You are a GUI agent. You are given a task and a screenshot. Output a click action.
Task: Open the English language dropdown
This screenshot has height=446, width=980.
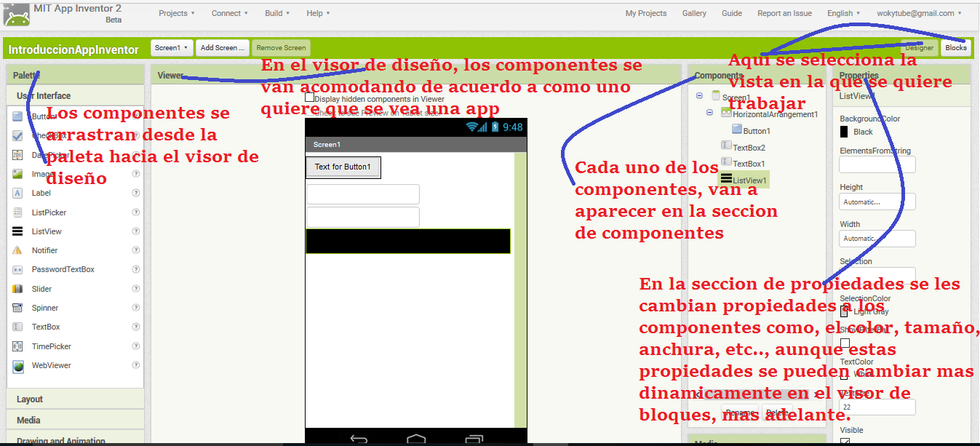tap(842, 12)
